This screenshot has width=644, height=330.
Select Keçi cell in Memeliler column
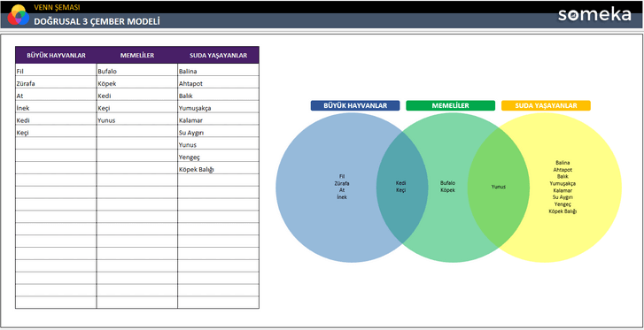(x=137, y=107)
